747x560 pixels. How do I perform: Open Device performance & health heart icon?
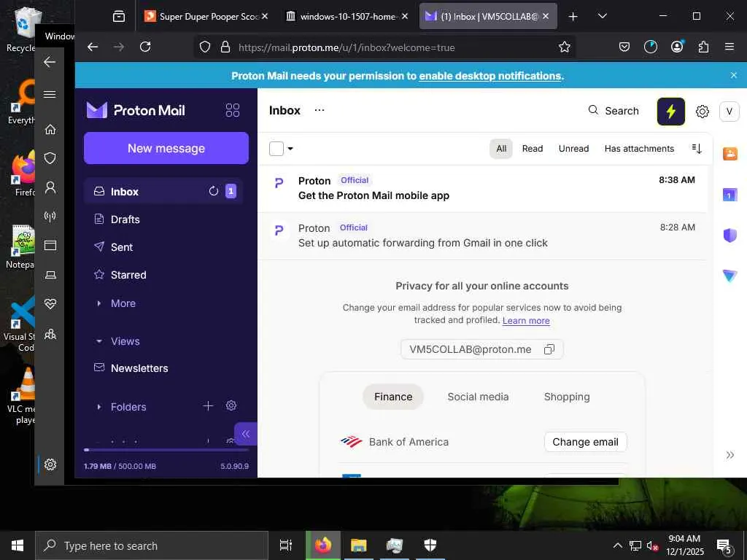(x=50, y=304)
